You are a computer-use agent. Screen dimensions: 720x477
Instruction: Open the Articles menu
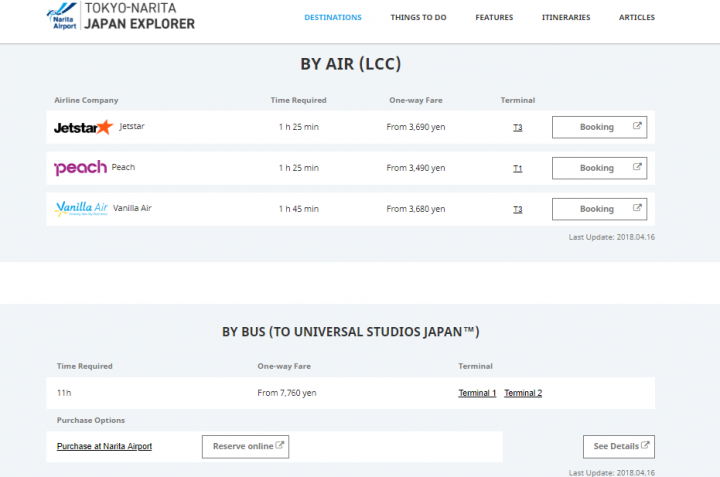point(637,17)
